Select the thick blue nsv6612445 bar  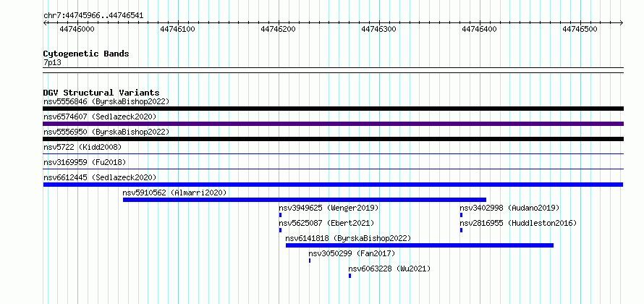coord(333,185)
